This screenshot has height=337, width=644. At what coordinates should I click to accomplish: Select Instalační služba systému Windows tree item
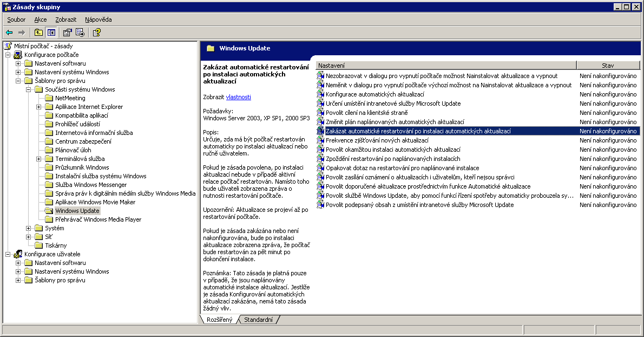(101, 176)
